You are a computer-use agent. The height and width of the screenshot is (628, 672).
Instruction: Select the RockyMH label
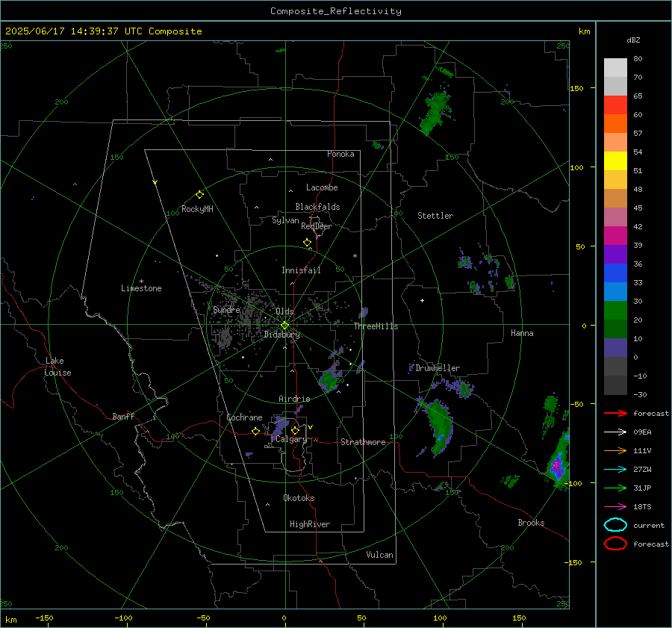click(197, 209)
